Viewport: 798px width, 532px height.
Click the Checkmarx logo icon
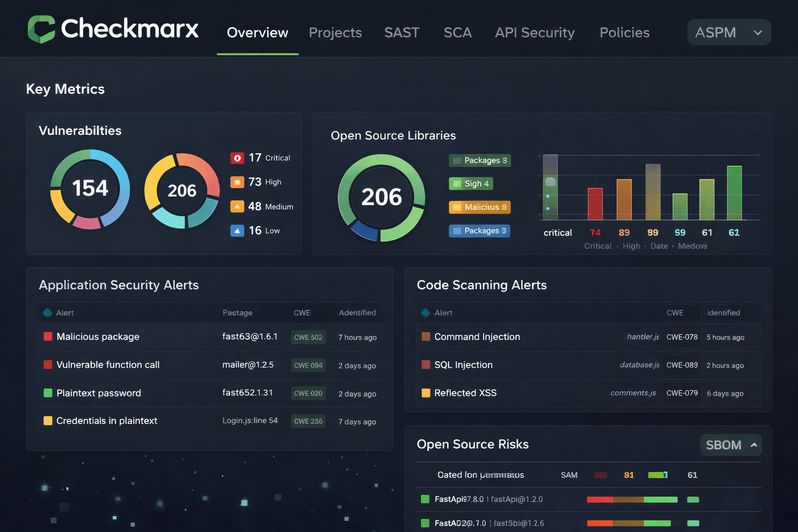pyautogui.click(x=42, y=29)
